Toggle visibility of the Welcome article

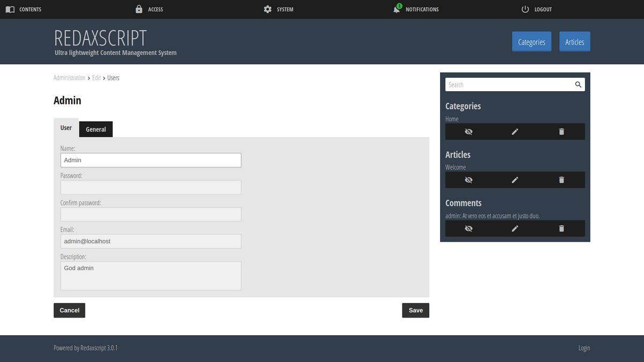point(469,180)
